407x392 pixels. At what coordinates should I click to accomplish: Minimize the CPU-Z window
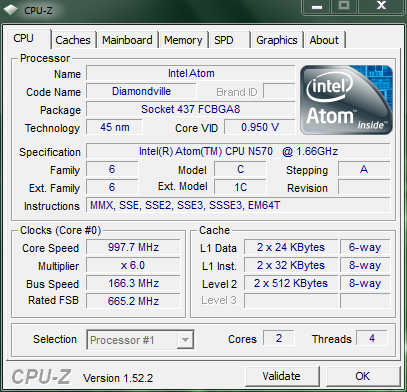317,6
